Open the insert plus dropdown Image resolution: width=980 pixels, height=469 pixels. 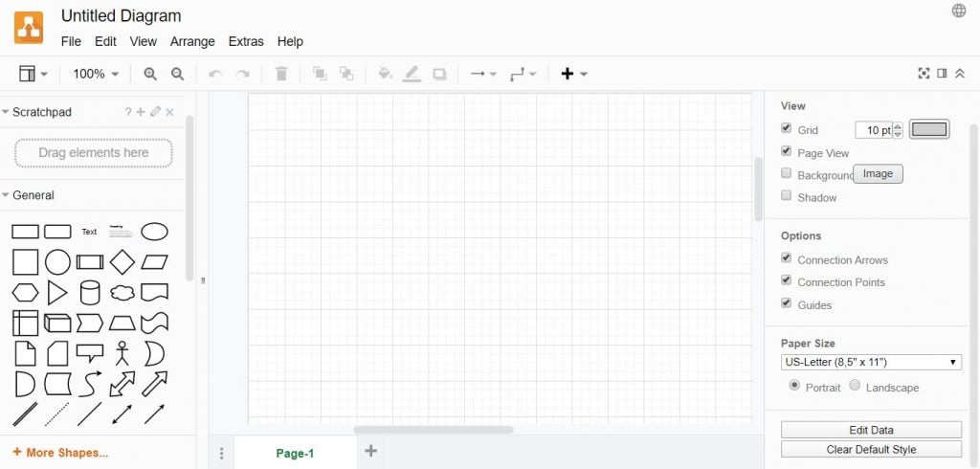click(x=574, y=74)
